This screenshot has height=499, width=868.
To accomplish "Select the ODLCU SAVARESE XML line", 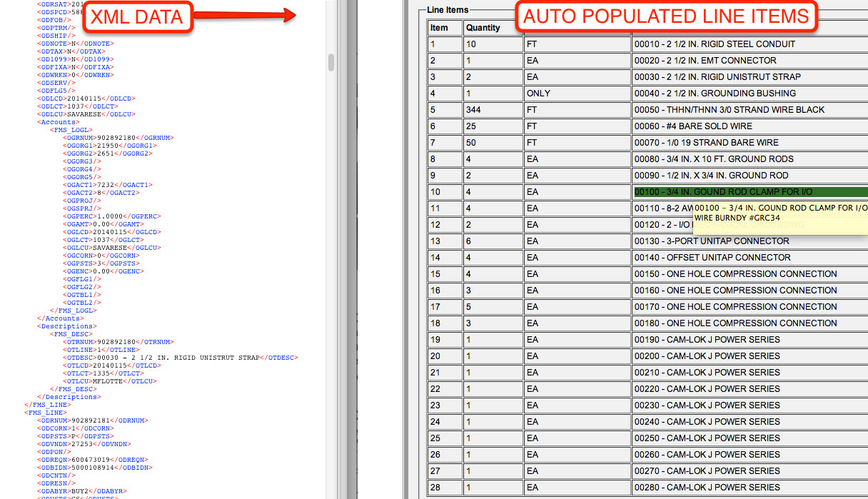I will pos(86,114).
